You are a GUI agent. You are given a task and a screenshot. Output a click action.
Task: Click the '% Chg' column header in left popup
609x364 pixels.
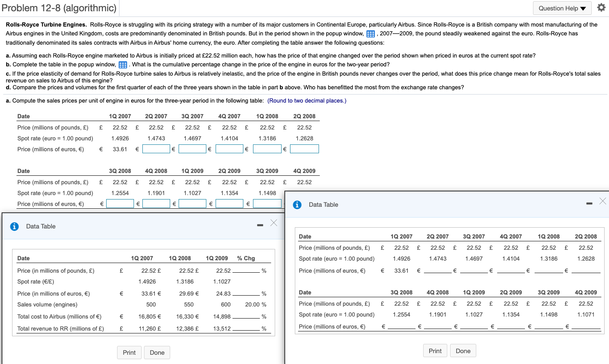click(x=246, y=258)
